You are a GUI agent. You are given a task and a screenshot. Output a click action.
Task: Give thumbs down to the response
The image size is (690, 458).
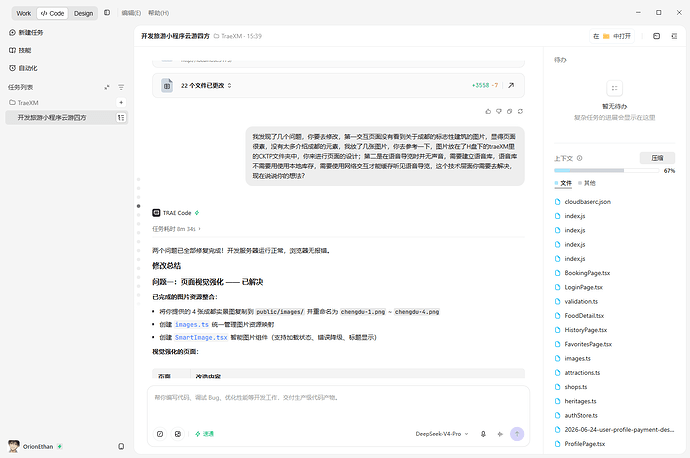(x=499, y=111)
